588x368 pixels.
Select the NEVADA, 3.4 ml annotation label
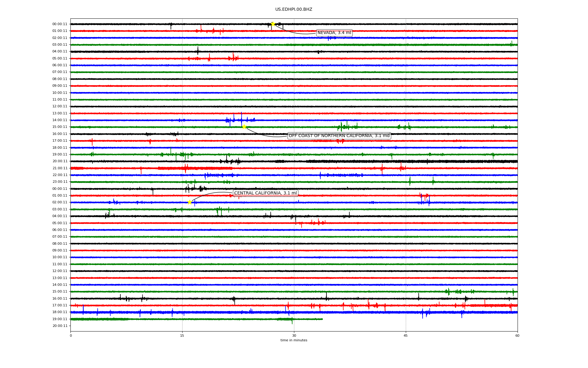click(334, 33)
